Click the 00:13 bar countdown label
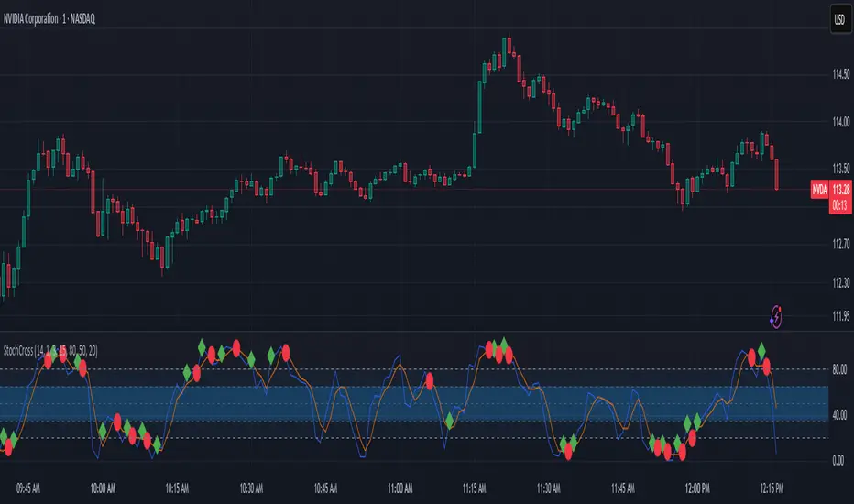The height and width of the screenshot is (504, 854). tap(840, 205)
